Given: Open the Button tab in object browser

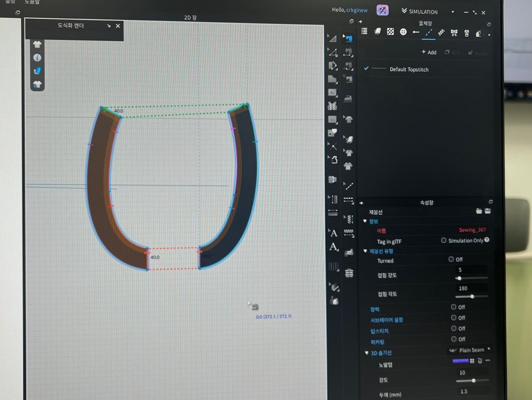Looking at the screenshot, I should point(403,32).
